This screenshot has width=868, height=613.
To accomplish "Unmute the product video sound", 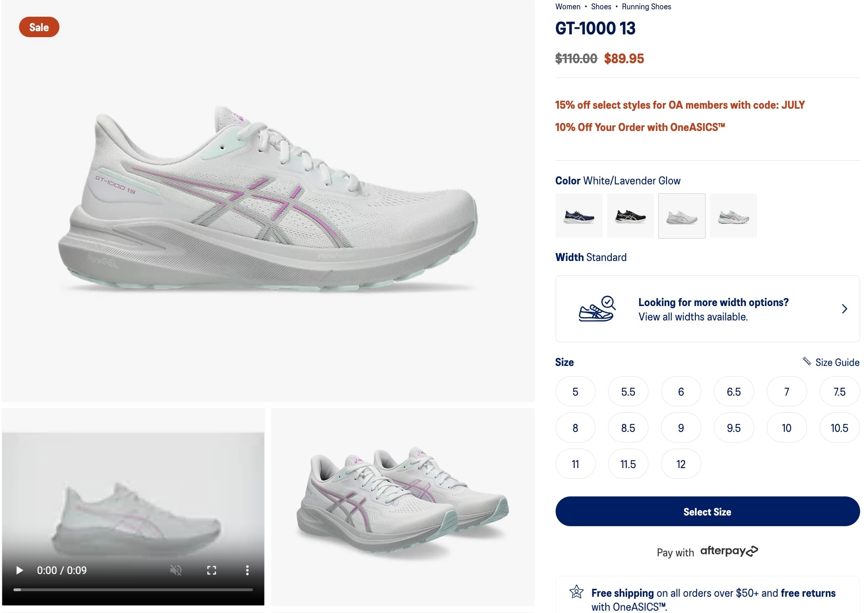I will pos(176,570).
